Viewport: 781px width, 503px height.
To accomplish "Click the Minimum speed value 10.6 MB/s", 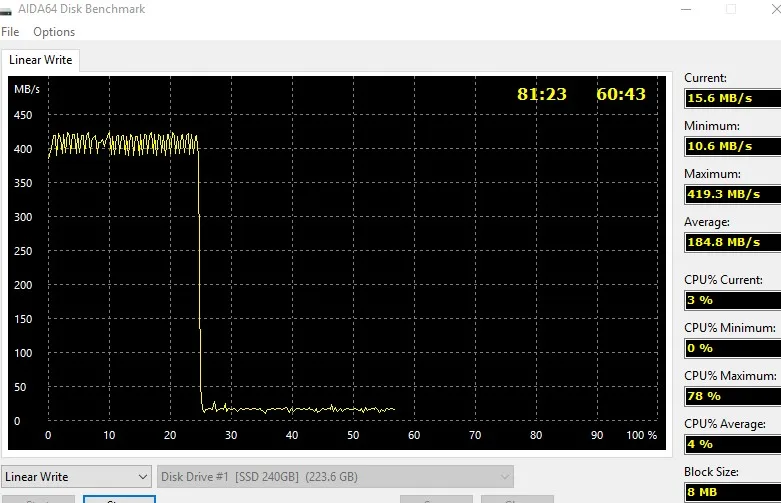I will [x=733, y=146].
